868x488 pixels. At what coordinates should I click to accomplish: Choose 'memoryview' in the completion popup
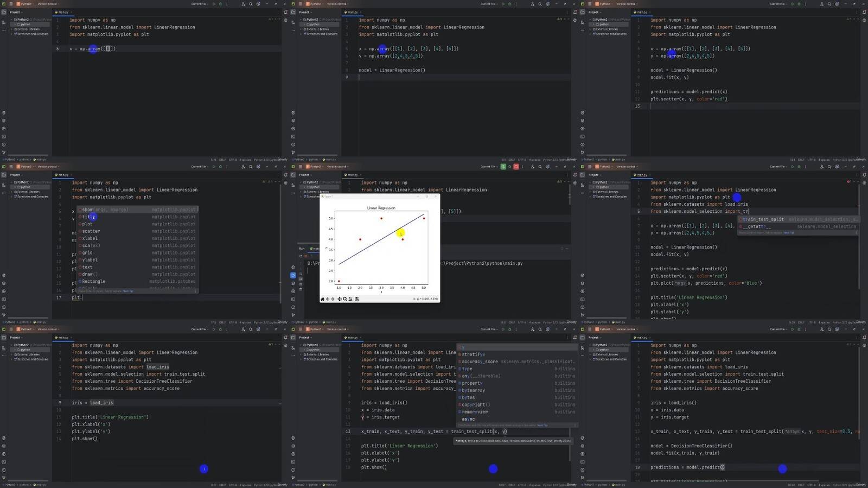point(516,411)
